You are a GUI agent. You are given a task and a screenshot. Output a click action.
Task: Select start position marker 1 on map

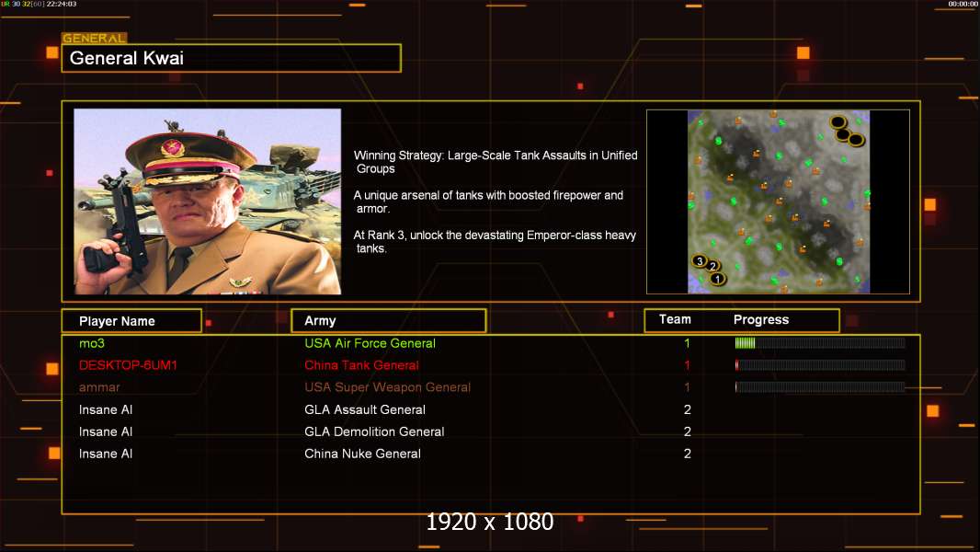point(717,279)
